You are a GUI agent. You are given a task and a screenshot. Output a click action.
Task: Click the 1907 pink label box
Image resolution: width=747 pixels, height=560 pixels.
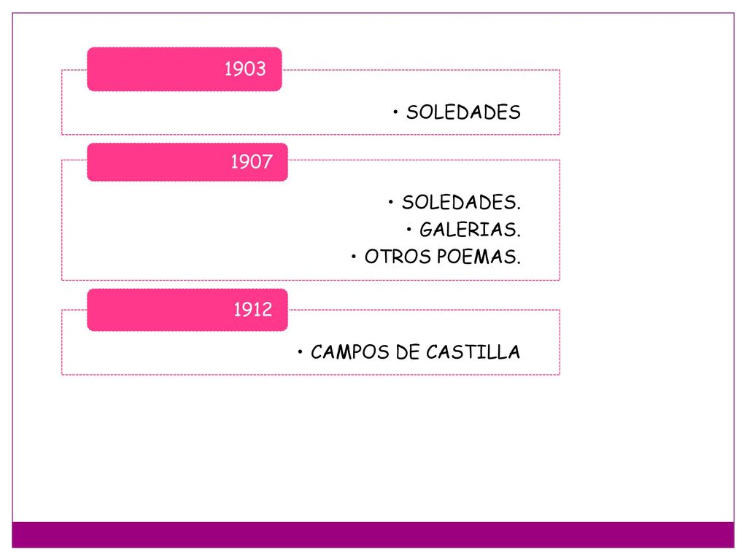(187, 162)
